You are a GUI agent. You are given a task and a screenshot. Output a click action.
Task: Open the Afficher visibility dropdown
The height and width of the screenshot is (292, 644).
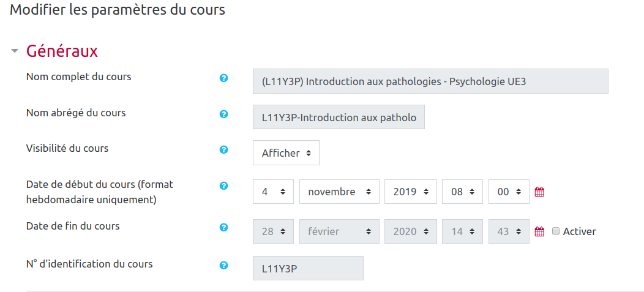click(286, 153)
